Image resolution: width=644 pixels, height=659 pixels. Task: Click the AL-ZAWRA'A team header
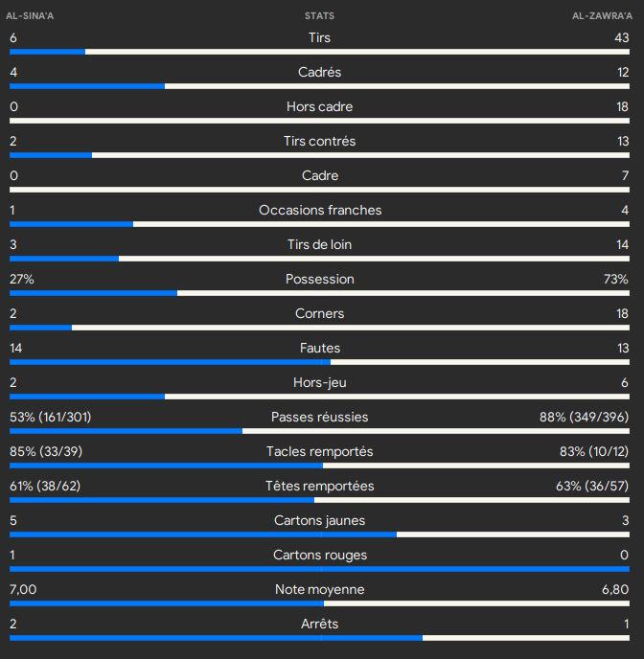pyautogui.click(x=602, y=16)
